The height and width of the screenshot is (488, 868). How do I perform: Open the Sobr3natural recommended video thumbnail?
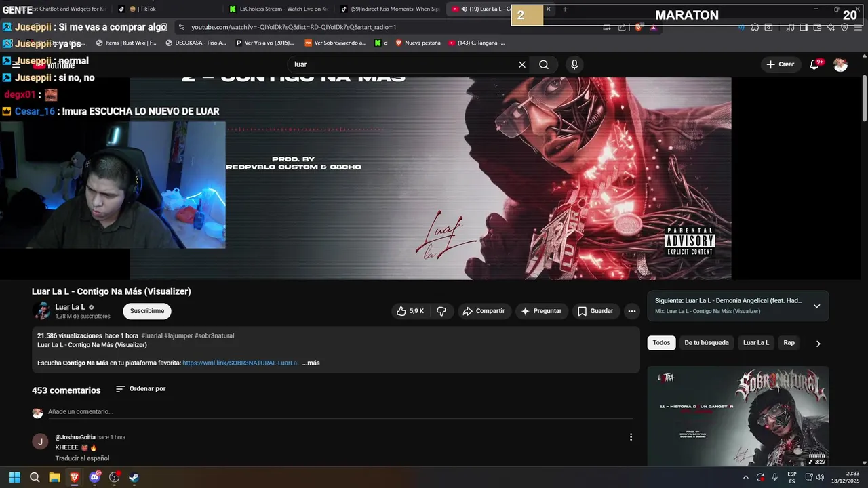pyautogui.click(x=738, y=416)
